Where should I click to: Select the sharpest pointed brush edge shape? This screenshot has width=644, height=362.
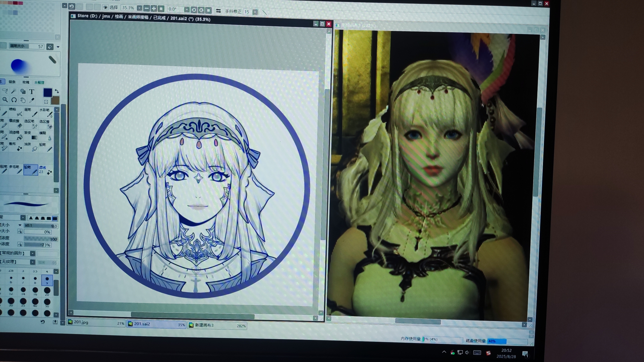point(31,218)
